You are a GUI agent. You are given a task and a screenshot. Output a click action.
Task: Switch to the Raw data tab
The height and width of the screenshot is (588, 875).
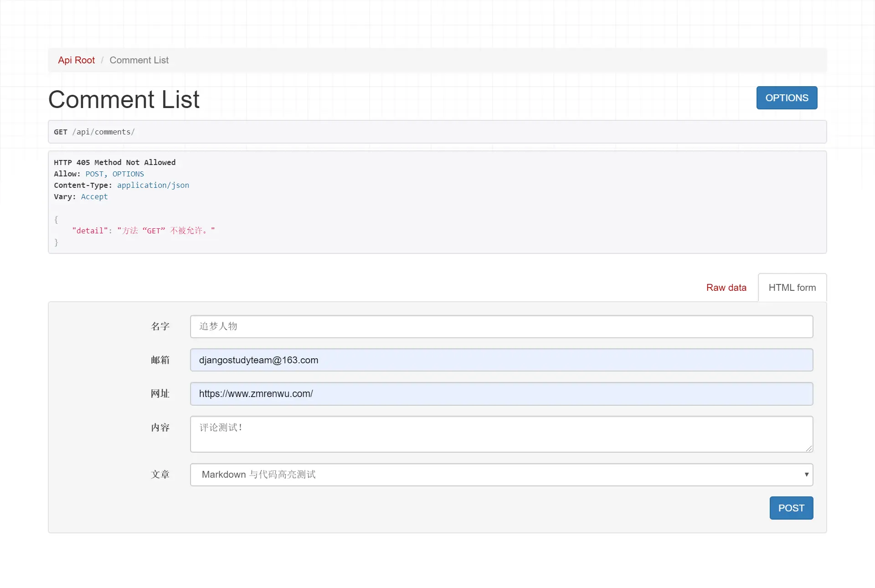point(726,288)
